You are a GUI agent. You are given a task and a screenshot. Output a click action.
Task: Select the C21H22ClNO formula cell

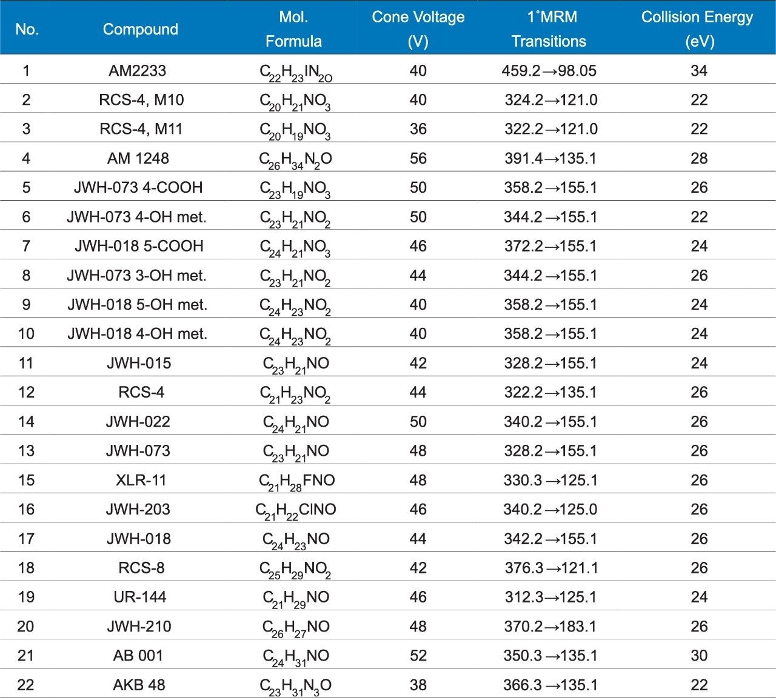pos(296,510)
